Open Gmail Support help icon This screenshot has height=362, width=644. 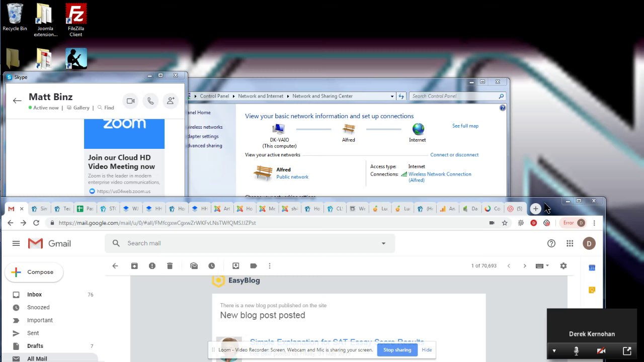point(551,243)
